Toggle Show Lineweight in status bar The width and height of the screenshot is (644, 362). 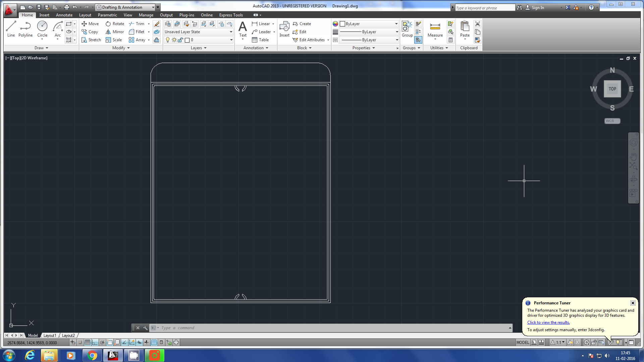tap(147, 343)
